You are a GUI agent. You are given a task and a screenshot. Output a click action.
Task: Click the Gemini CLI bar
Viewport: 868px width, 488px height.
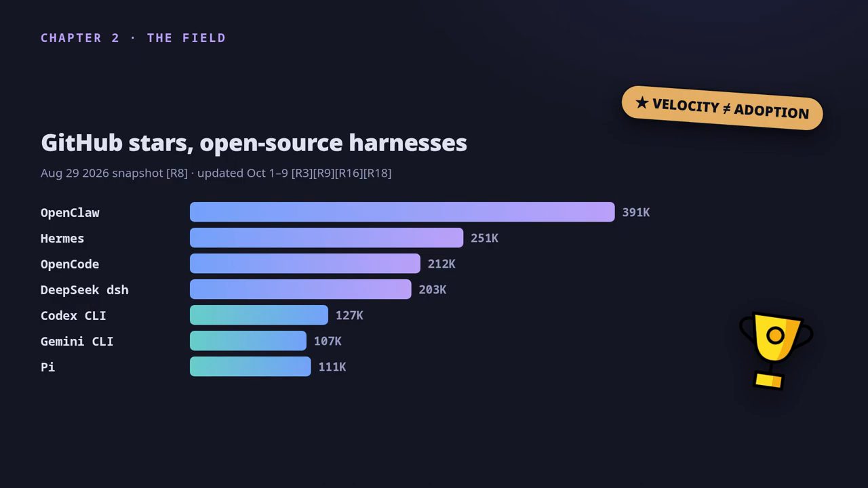pyautogui.click(x=248, y=341)
